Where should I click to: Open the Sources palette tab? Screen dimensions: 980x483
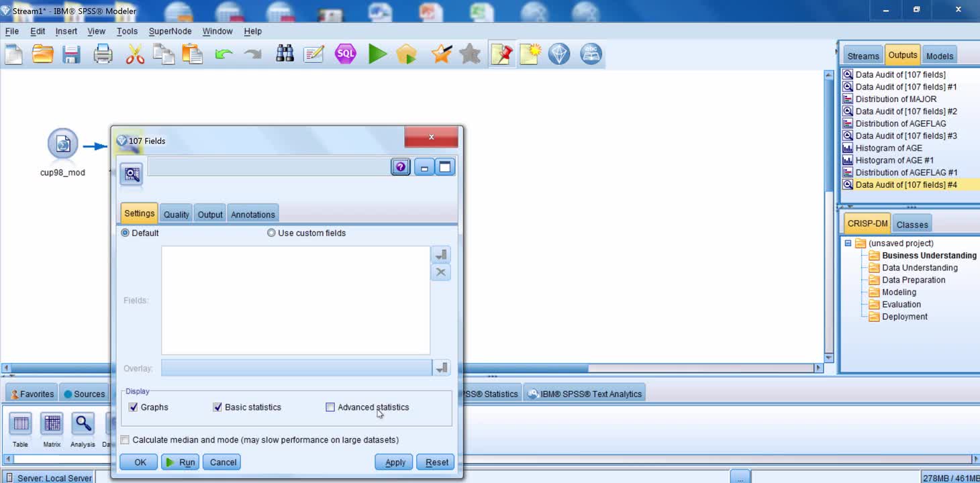point(85,394)
